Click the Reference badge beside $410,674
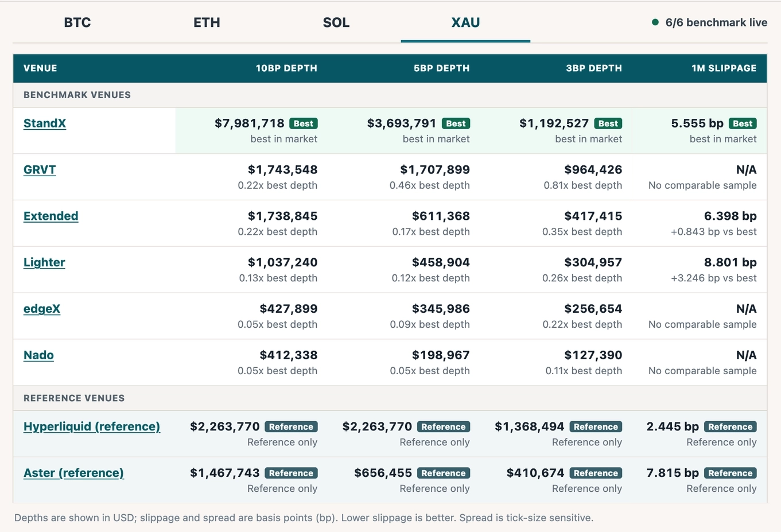The image size is (781, 532). coord(596,473)
